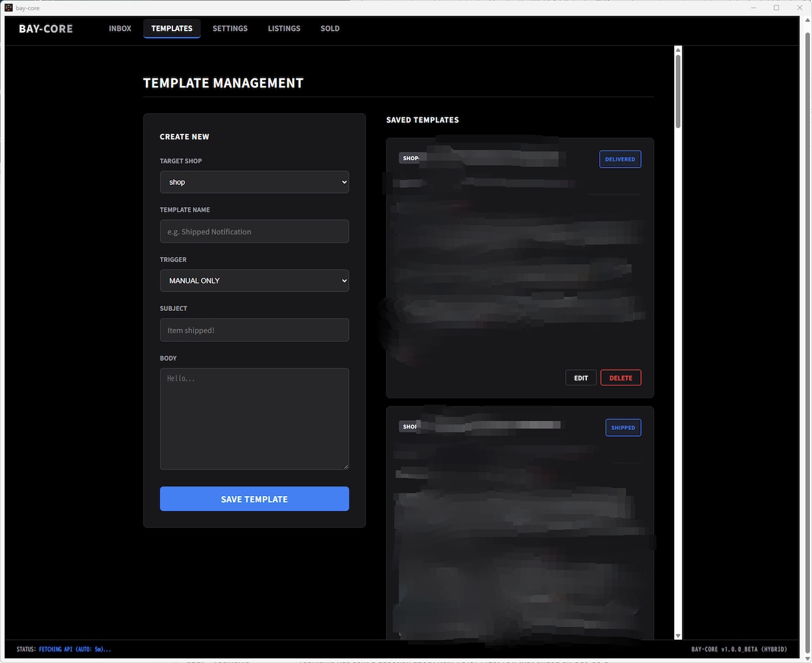
Task: View the Sold tab
Action: [330, 29]
